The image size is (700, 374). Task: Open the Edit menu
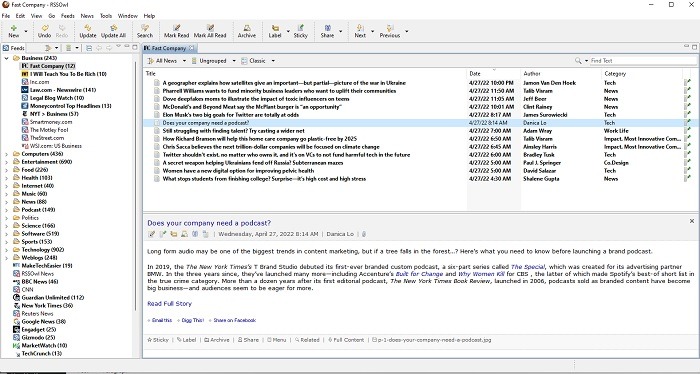pos(21,16)
